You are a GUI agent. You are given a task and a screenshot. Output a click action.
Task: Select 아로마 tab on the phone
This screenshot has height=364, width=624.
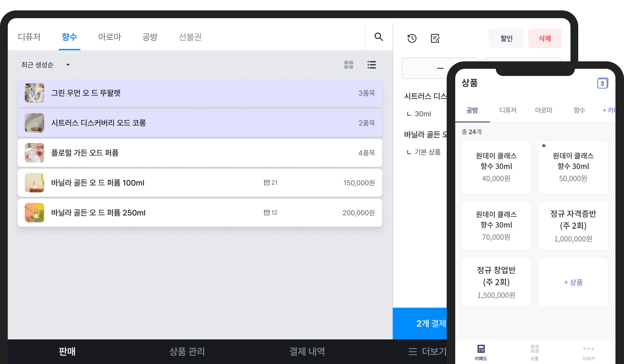click(x=544, y=110)
